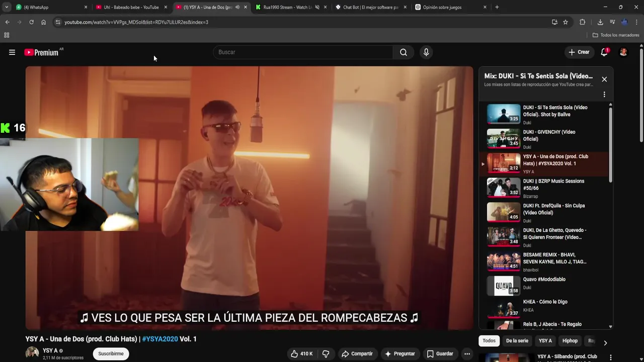Open the tab search dropdown

[7, 7]
